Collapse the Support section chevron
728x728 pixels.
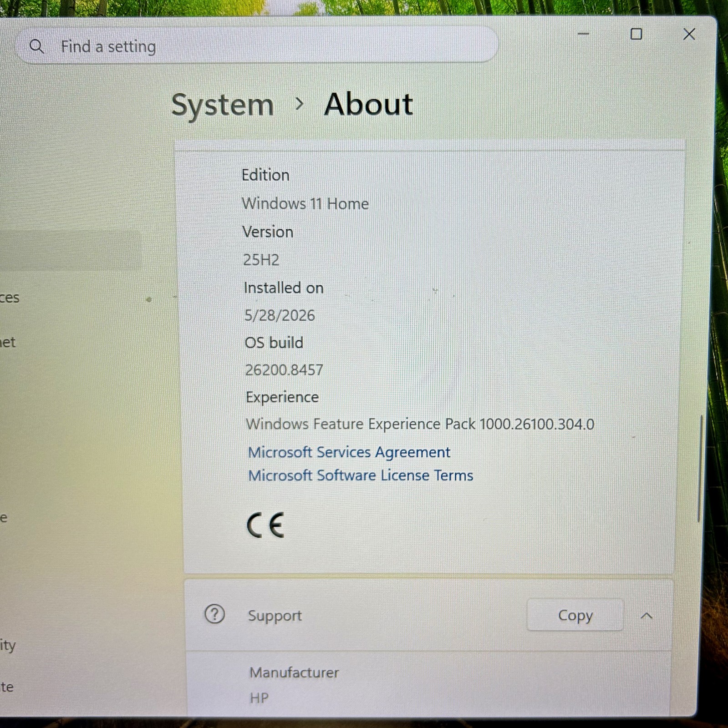coord(647,616)
